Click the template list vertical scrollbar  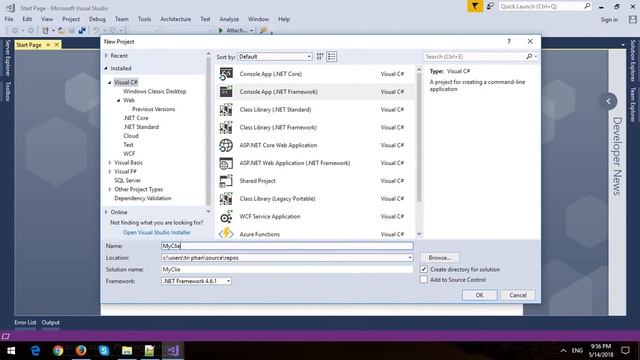[419, 137]
